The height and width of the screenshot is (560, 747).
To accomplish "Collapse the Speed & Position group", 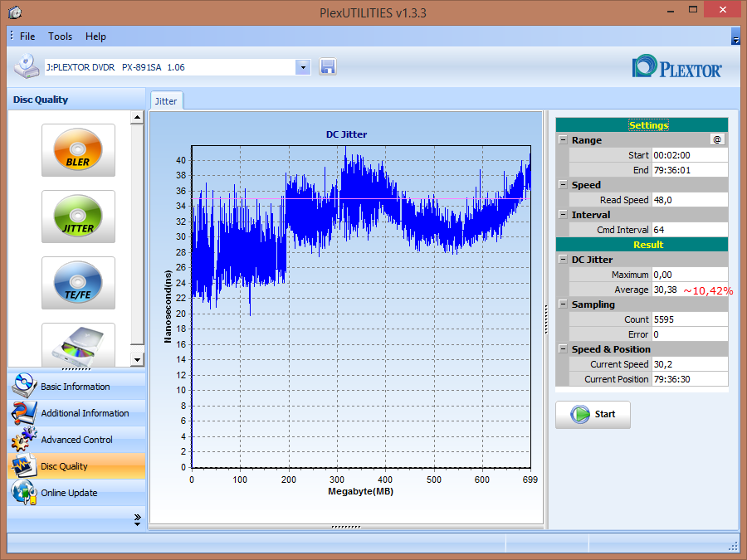I will (x=563, y=349).
